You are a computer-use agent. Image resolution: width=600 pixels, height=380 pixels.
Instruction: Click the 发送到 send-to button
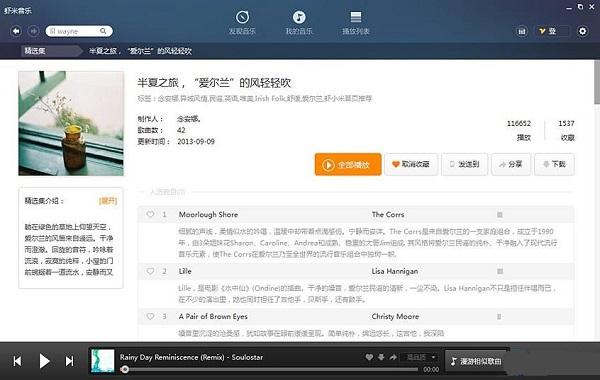point(464,164)
